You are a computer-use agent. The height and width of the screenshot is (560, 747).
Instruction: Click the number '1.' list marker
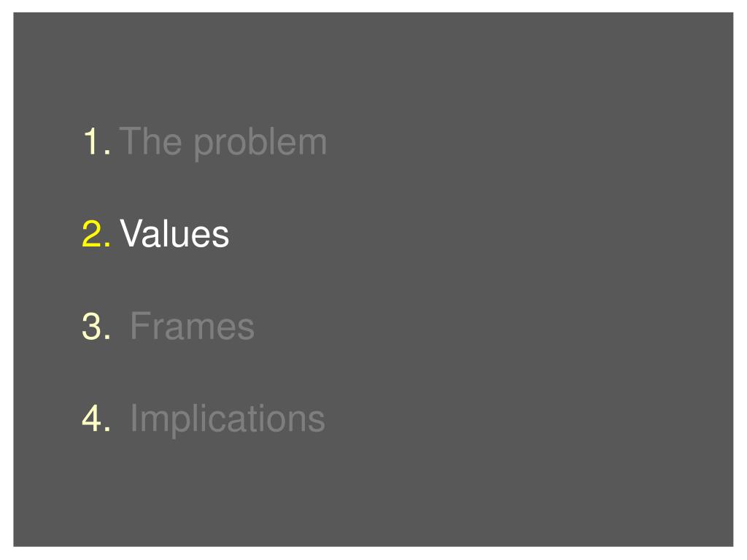[97, 141]
